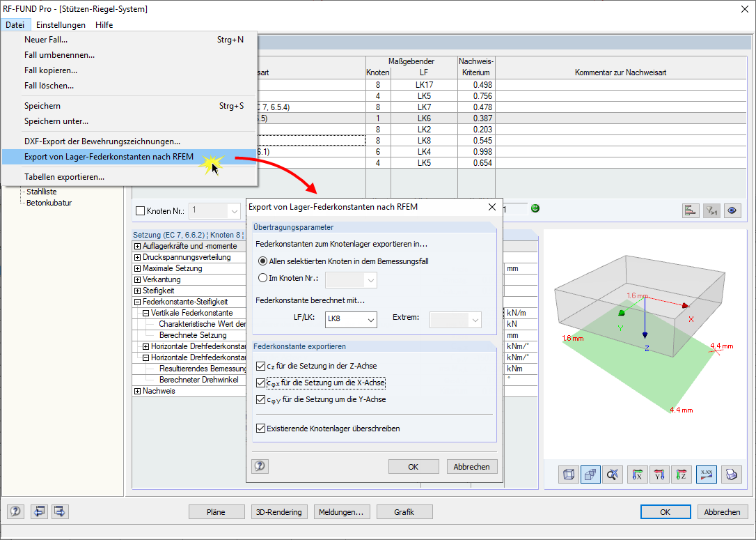The height and width of the screenshot is (540, 756).
Task: Toggle 'cφx für die Setzung um die X-Achse' checkbox
Action: [x=261, y=383]
